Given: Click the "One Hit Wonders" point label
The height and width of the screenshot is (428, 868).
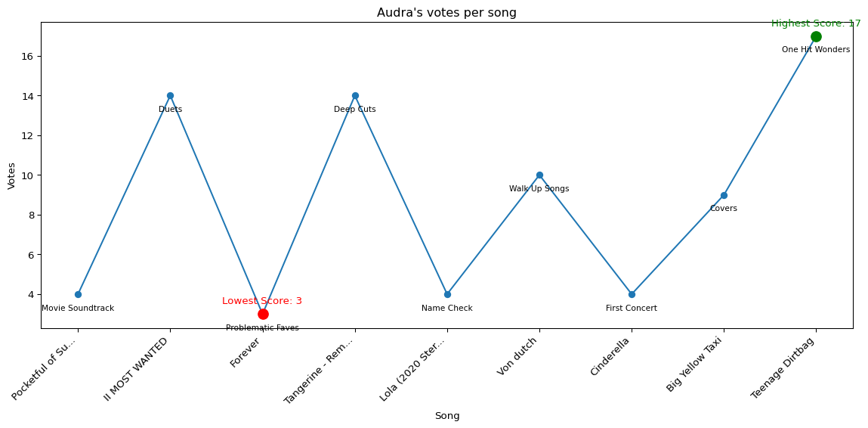Looking at the screenshot, I should 816,50.
